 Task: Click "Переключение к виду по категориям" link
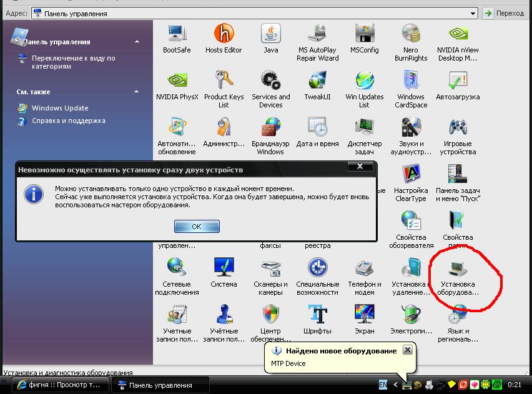pyautogui.click(x=73, y=62)
